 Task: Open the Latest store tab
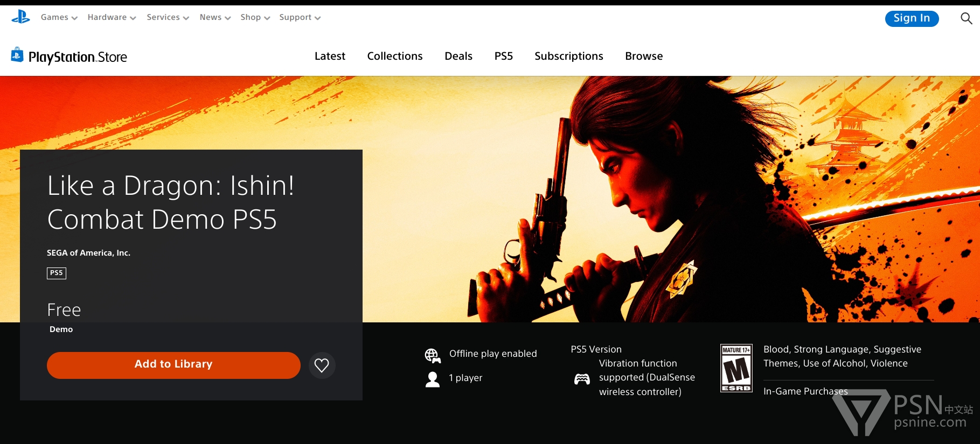330,56
